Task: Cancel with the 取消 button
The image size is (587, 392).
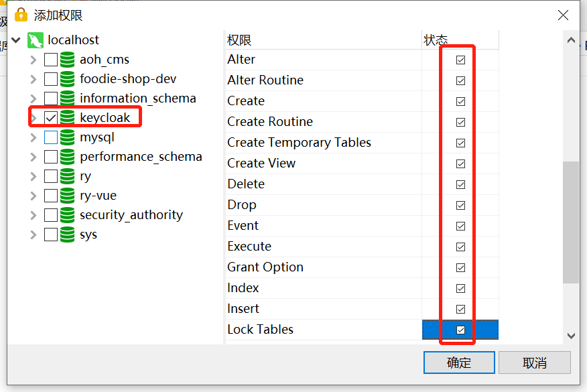Action: [x=535, y=363]
